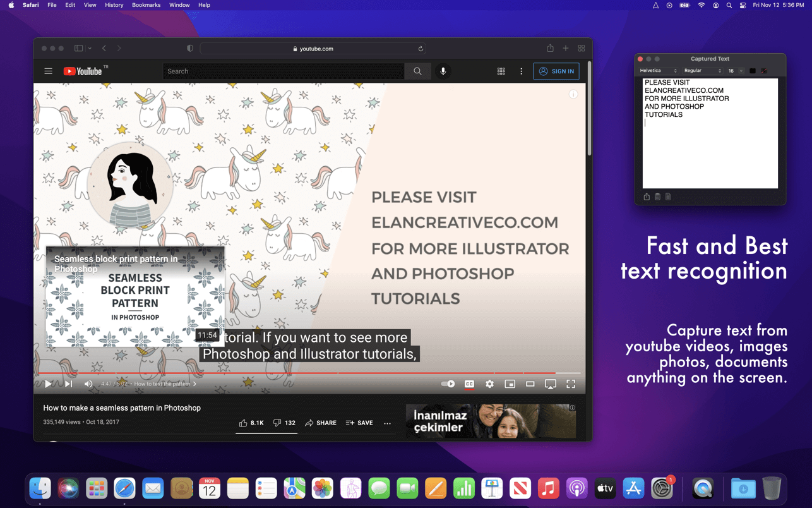Switch to theater mode
This screenshot has height=508, width=812.
pos(530,384)
